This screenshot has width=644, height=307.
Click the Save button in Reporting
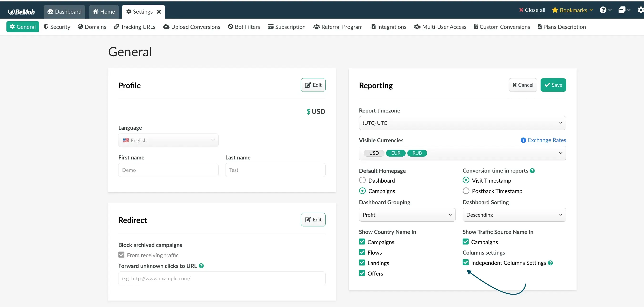click(x=553, y=85)
